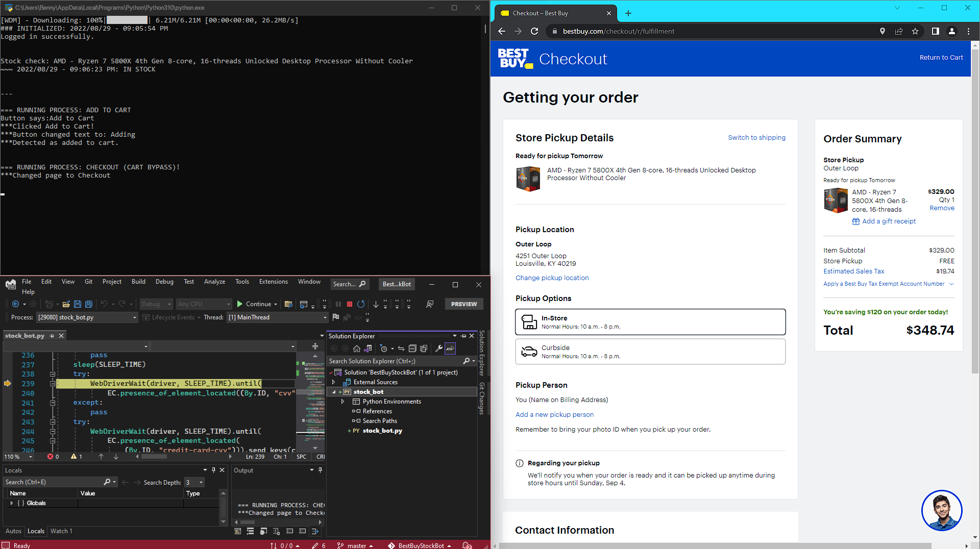Image resolution: width=980 pixels, height=549 pixels.
Task: Pin the Output panel
Action: tap(321, 470)
